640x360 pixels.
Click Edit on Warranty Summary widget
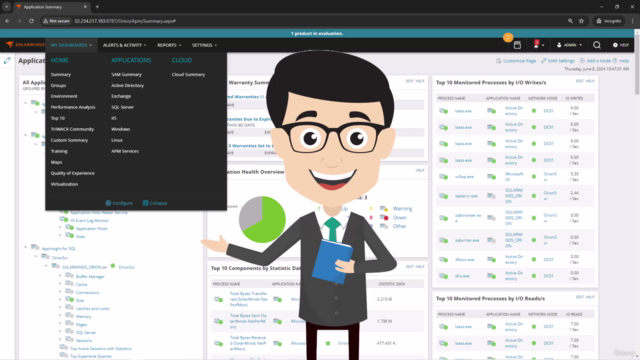coord(410,81)
